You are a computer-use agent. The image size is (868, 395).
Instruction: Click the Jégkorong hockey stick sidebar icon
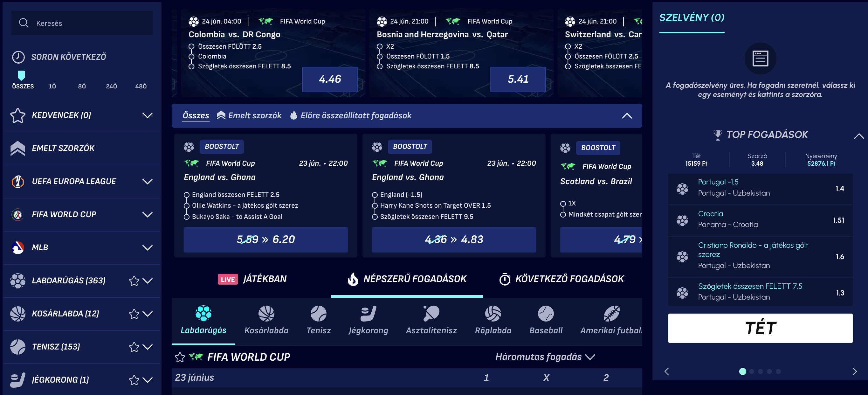(18, 379)
